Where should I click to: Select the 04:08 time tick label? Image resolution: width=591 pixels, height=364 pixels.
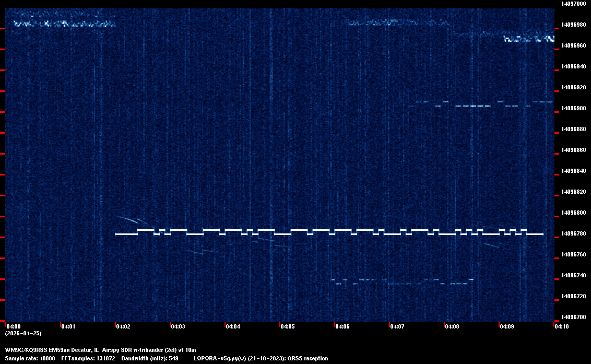tap(452, 327)
